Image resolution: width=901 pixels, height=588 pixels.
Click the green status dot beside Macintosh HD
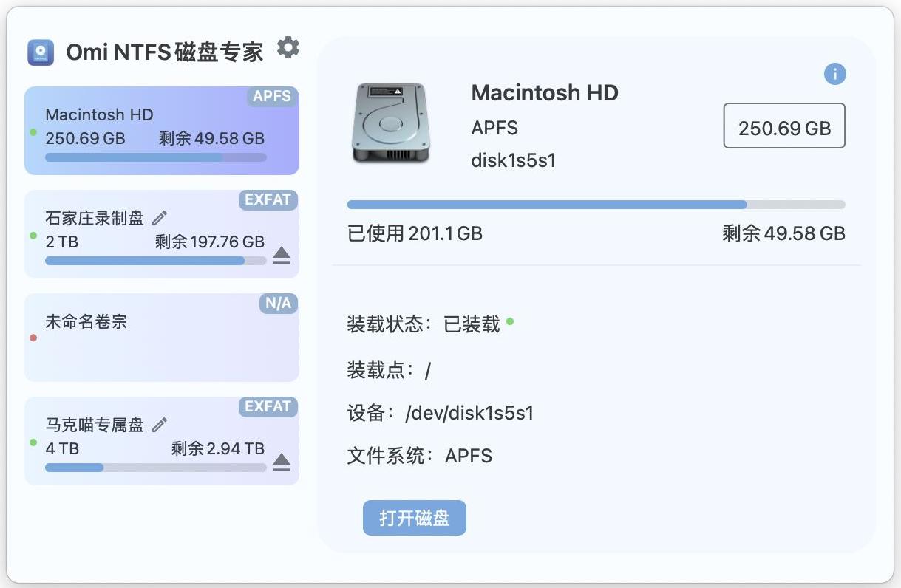tap(33, 131)
